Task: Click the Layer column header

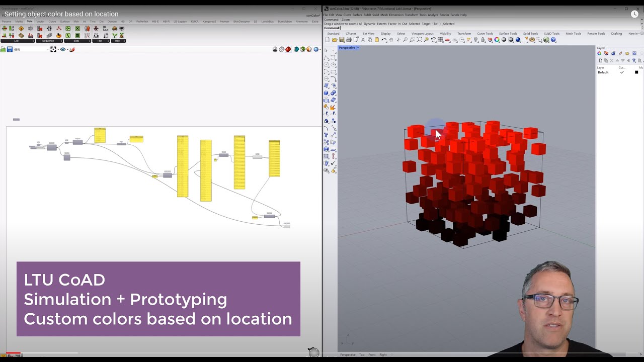Action: click(600, 67)
